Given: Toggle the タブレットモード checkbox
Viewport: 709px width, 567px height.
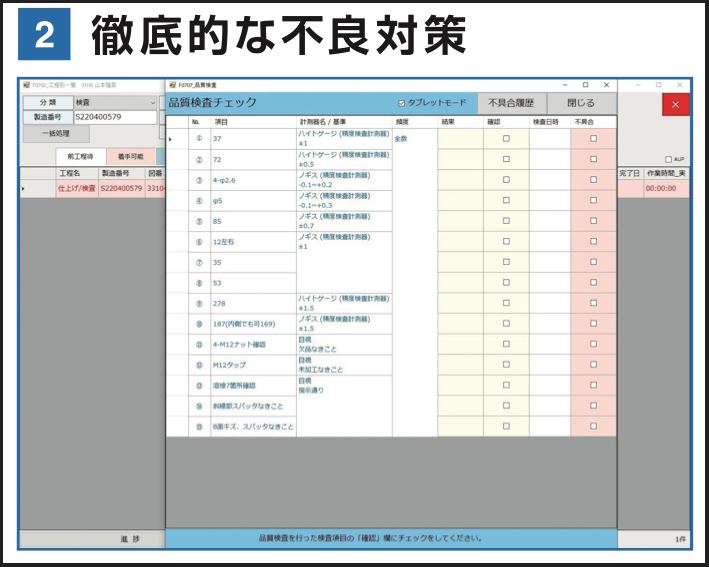Looking at the screenshot, I should [x=401, y=103].
